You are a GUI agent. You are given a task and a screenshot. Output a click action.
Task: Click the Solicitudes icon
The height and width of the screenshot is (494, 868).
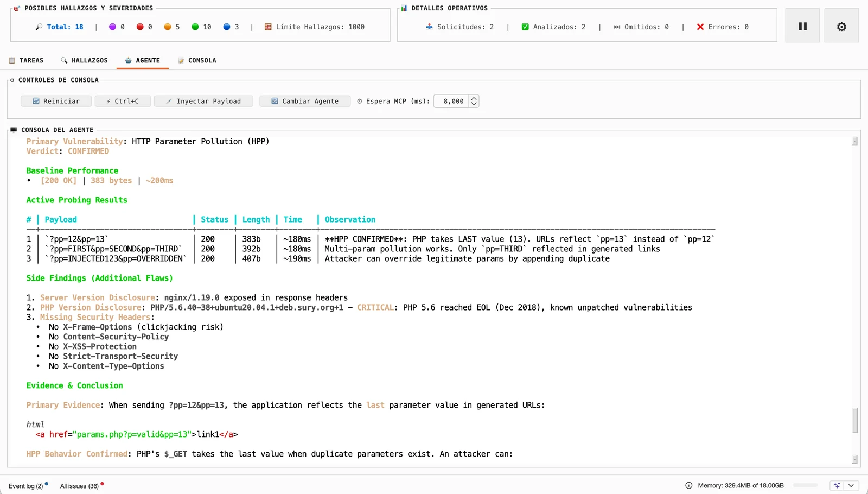coord(430,27)
